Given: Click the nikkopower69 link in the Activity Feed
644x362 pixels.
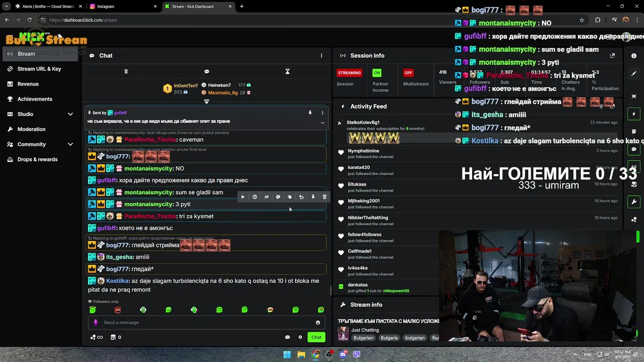Looking at the screenshot, I should [396, 291].
